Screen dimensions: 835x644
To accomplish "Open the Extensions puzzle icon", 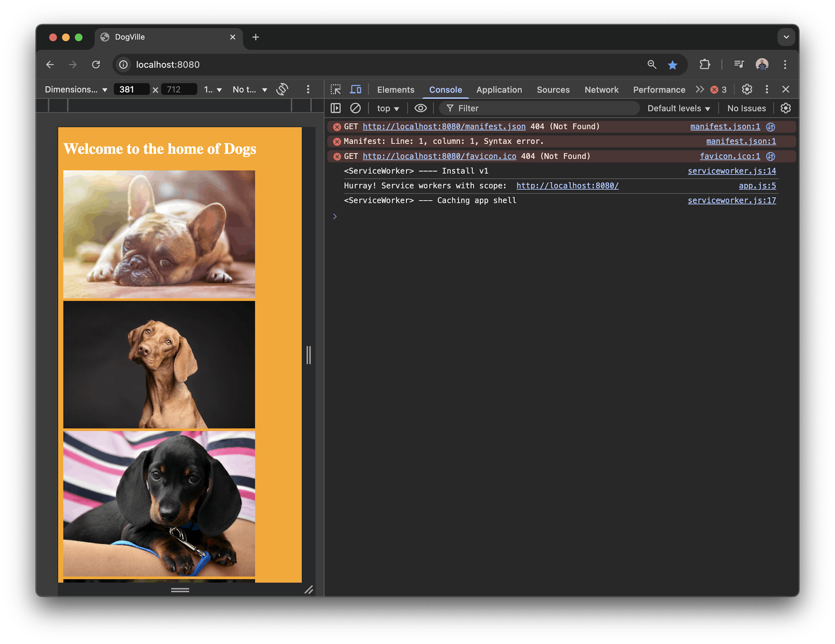I will pos(705,65).
